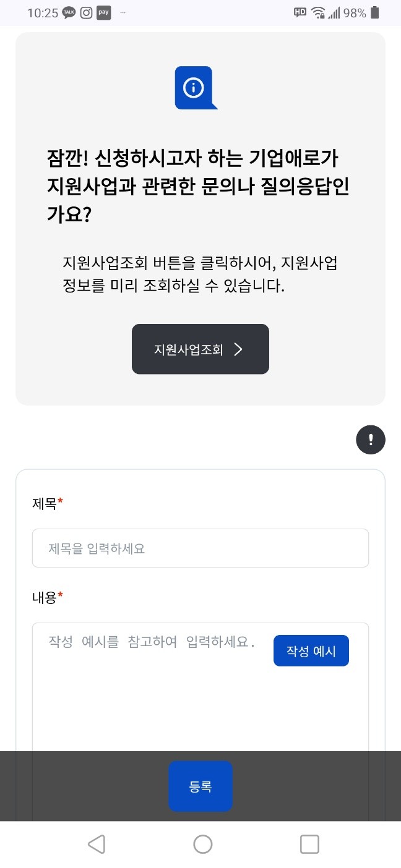Screen dimensions: 401x868
Task: Tap the Instagram notification icon
Action: coord(87,13)
